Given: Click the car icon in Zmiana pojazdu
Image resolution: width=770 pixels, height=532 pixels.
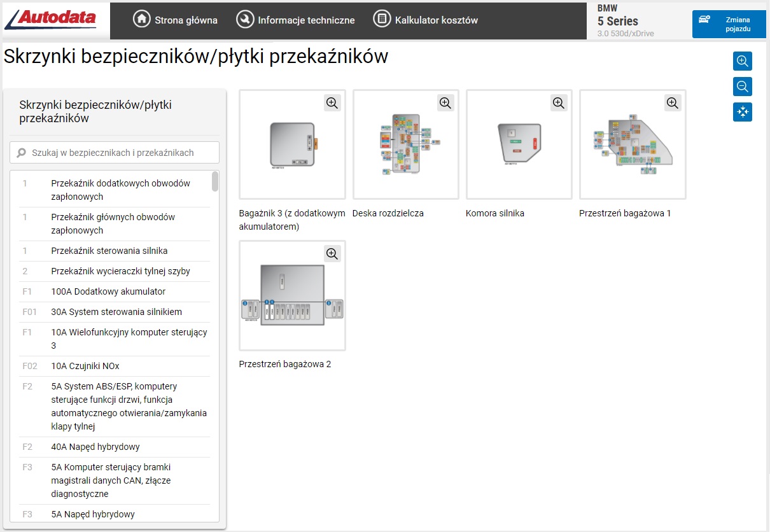Looking at the screenshot, I should tap(704, 20).
